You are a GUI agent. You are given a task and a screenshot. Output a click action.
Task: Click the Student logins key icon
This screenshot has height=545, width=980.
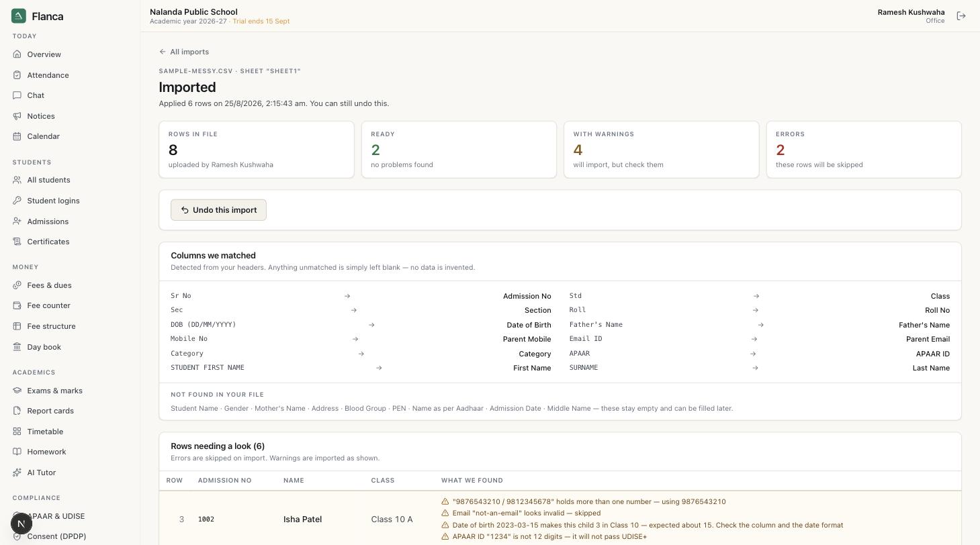(x=17, y=201)
